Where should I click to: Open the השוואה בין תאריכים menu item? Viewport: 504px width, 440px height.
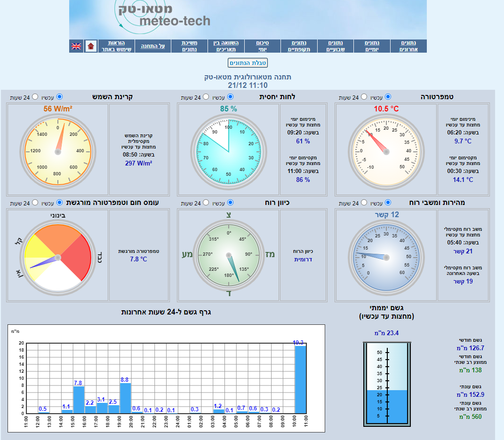(x=226, y=46)
